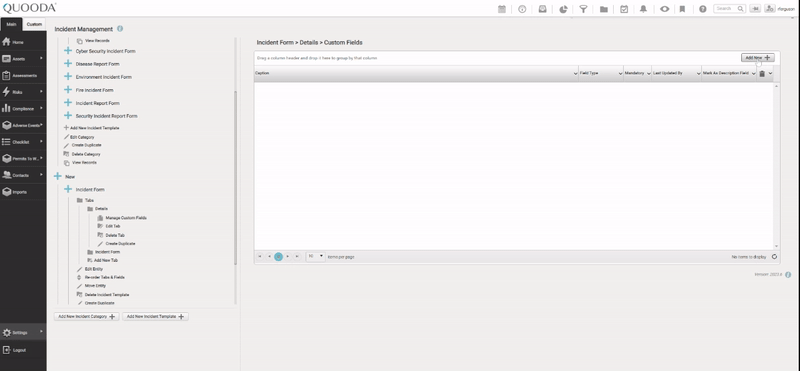
Task: Expand Security Incident Report Form node
Action: point(67,116)
